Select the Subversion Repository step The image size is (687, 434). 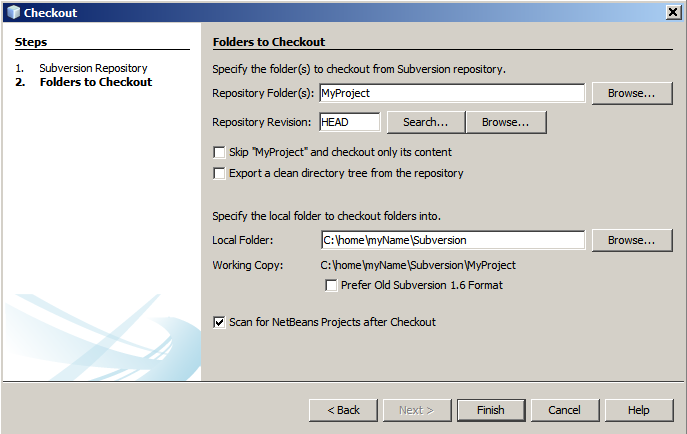(93, 68)
